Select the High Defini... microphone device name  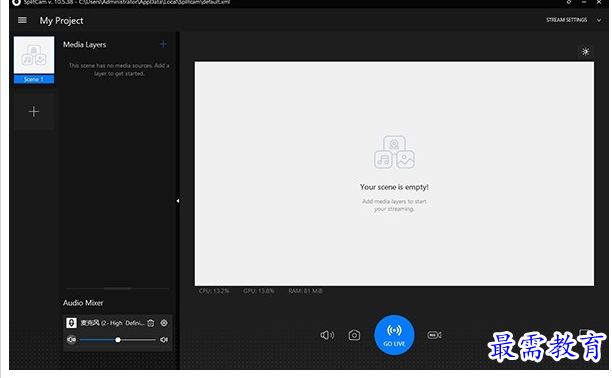[x=112, y=323]
